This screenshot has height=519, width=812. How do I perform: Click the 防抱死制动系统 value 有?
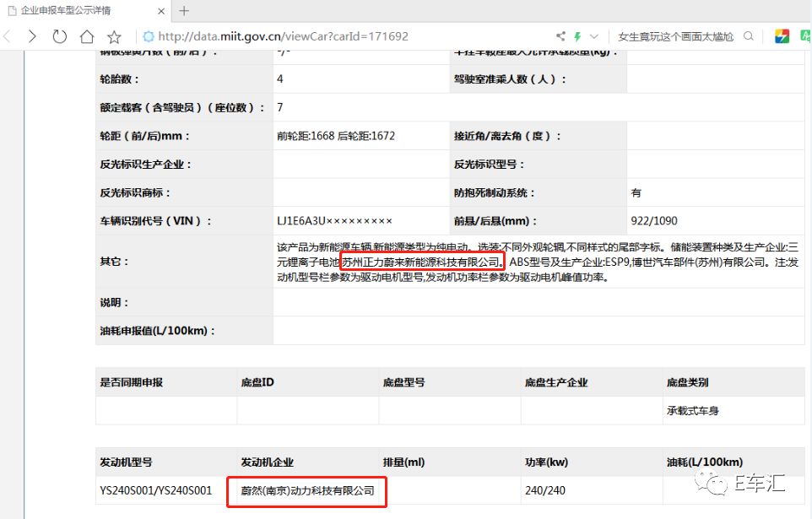[x=636, y=192]
